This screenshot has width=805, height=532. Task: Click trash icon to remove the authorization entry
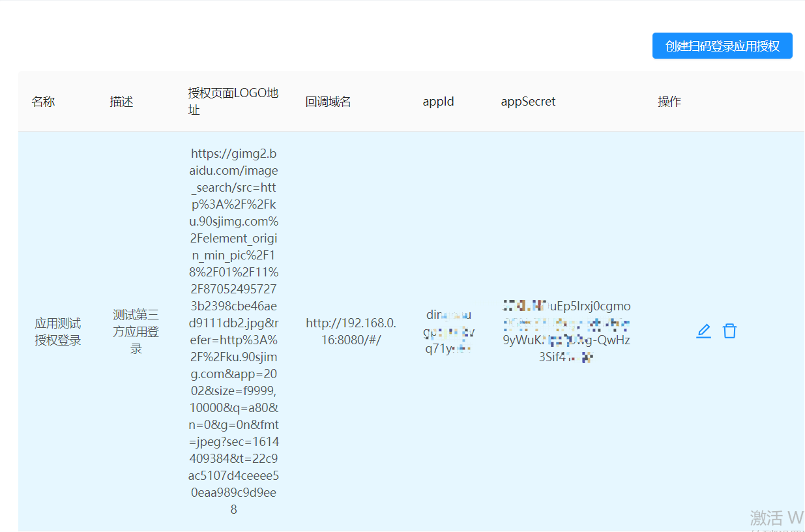(729, 331)
